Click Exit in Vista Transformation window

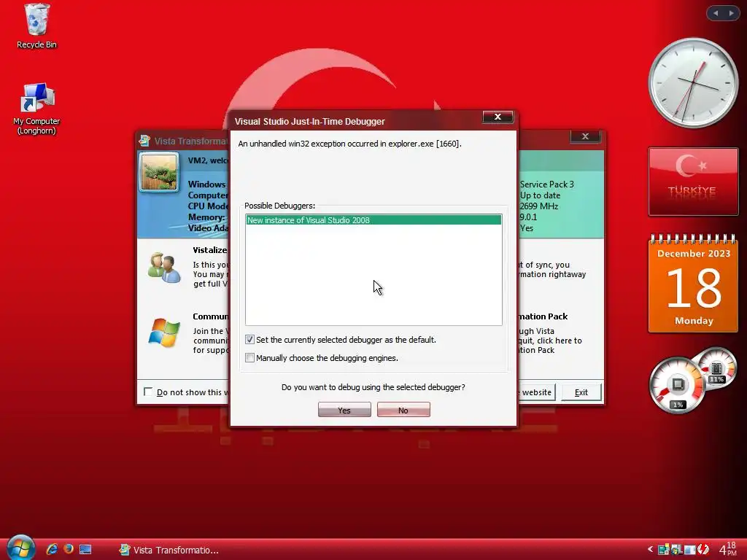pyautogui.click(x=581, y=392)
